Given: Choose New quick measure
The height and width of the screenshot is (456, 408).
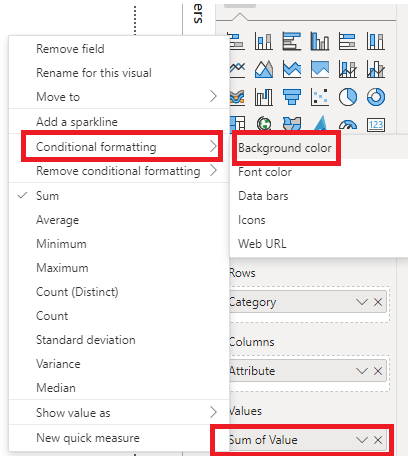Looking at the screenshot, I should pyautogui.click(x=119, y=438).
